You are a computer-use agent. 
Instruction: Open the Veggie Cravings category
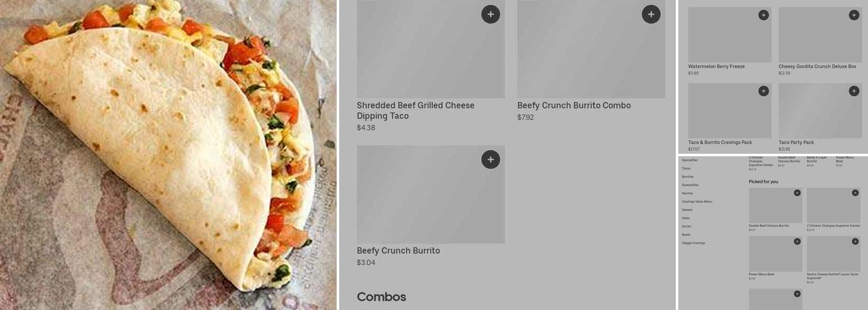pos(693,243)
